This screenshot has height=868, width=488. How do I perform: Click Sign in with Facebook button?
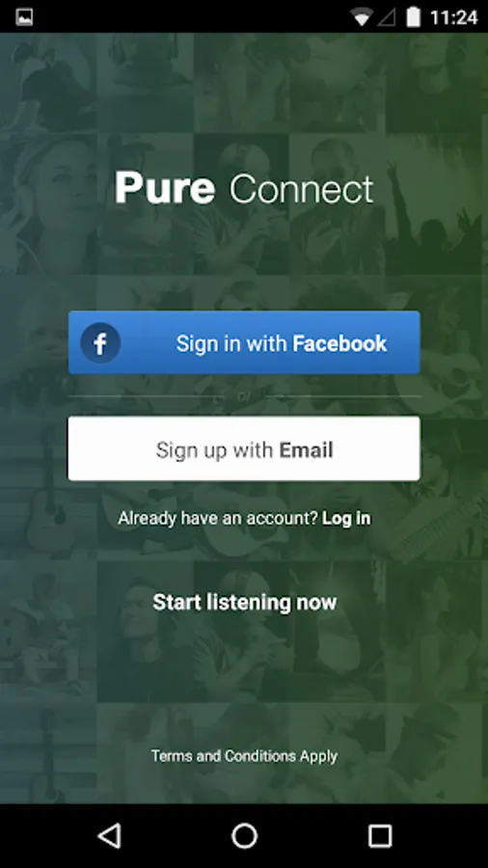click(244, 342)
